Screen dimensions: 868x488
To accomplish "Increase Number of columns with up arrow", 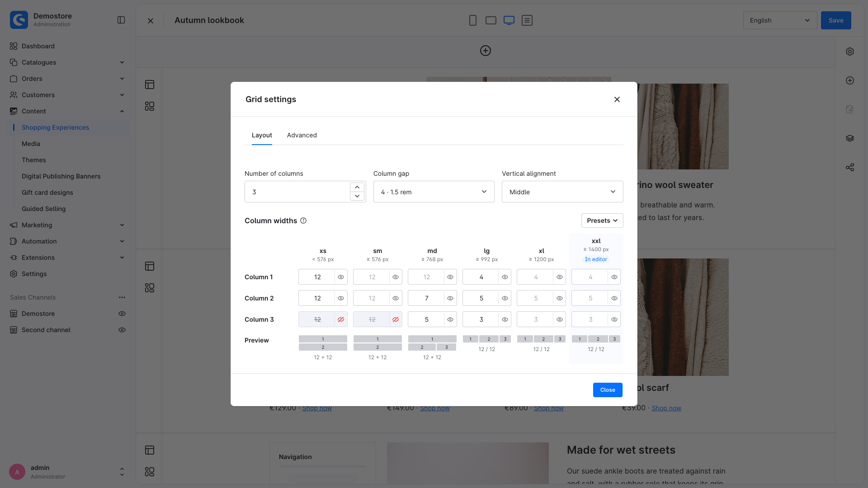I will pyautogui.click(x=357, y=187).
